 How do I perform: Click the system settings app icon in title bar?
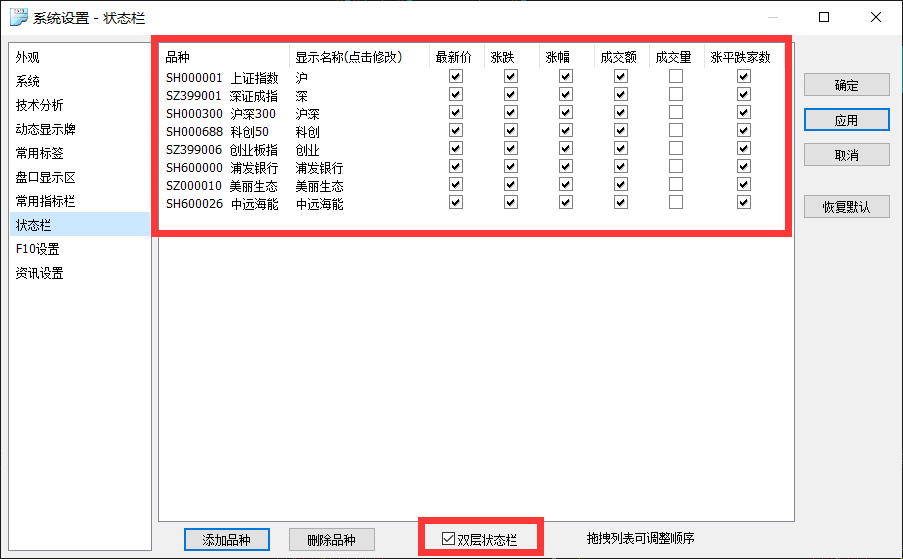click(18, 17)
